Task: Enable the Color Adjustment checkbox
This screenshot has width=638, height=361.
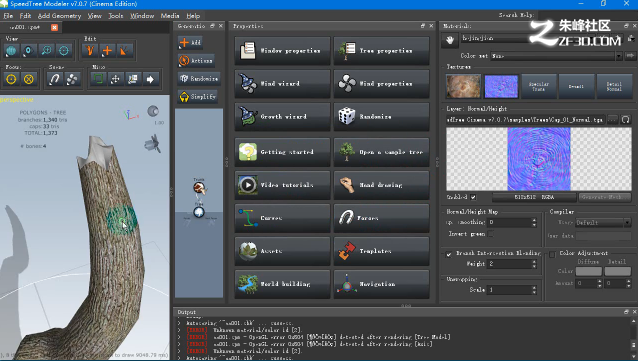Action: 552,254
